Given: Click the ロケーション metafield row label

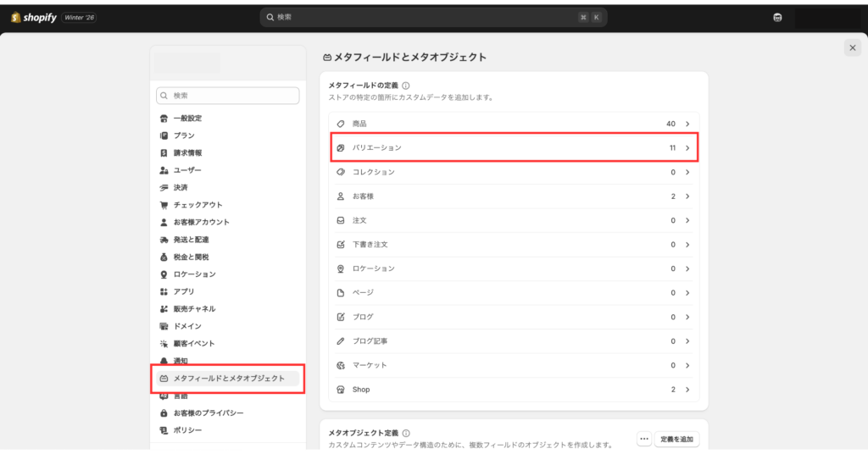Looking at the screenshot, I should pos(374,269).
